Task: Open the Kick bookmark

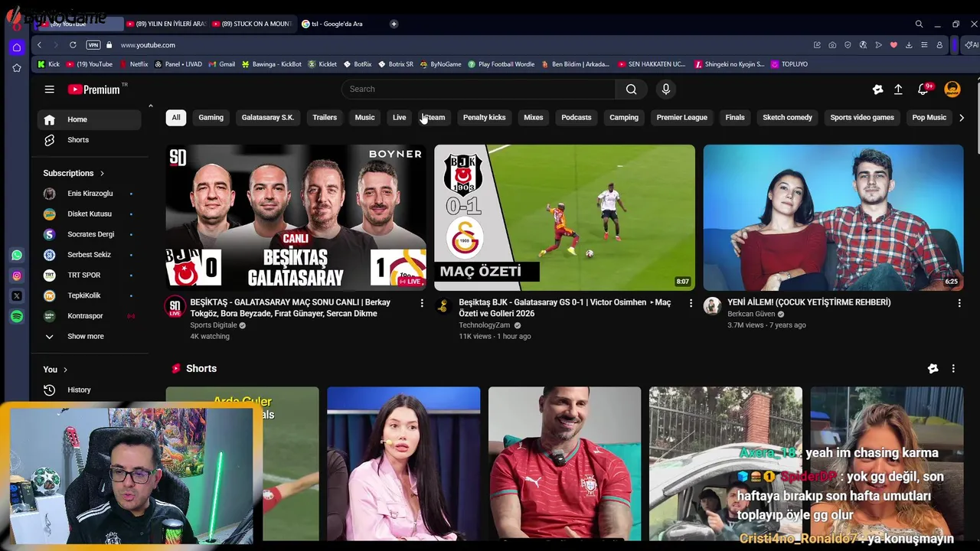Action: tap(48, 64)
